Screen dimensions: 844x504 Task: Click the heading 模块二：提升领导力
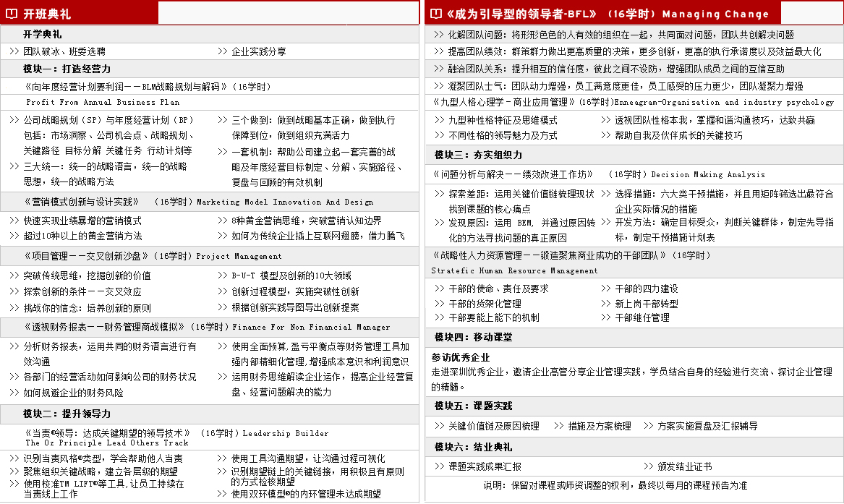click(67, 414)
